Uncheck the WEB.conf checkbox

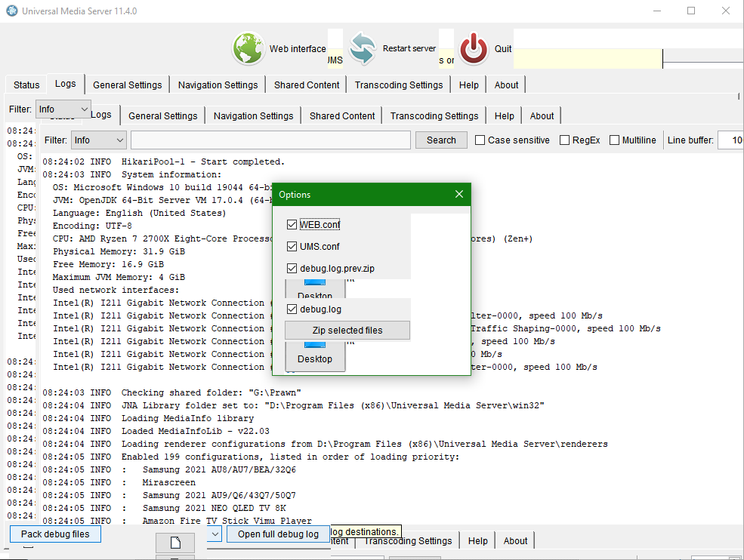point(292,224)
